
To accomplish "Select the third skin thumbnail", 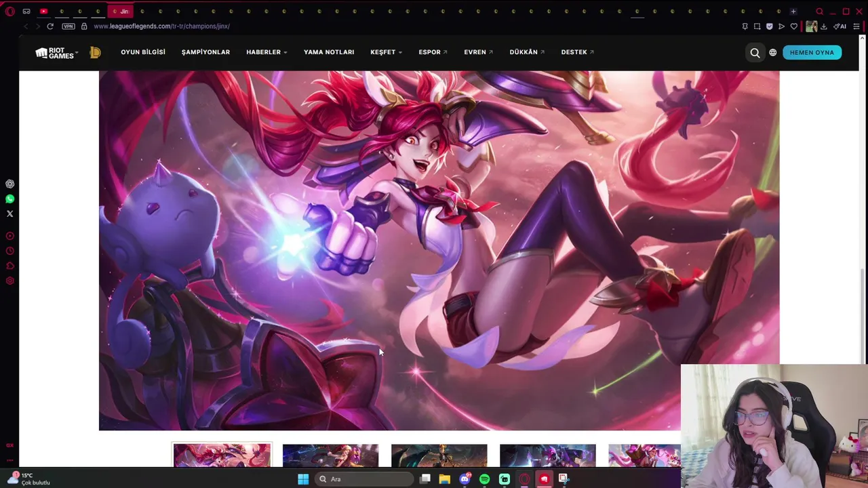I will point(439,455).
